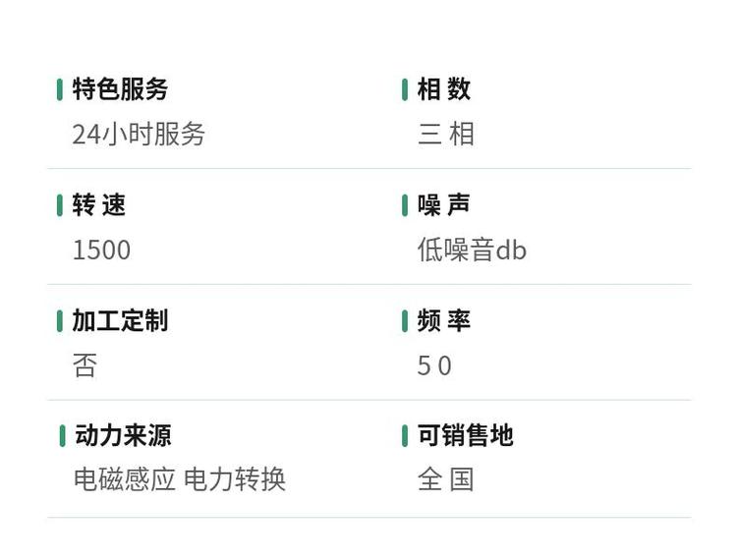Screen dimensions: 737x560
Task: Select the 电磁感应 电力转换 value text
Action: coord(180,479)
